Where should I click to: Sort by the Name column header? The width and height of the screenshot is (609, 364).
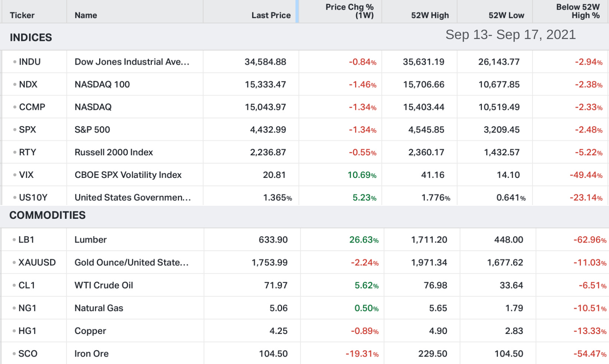tap(86, 15)
